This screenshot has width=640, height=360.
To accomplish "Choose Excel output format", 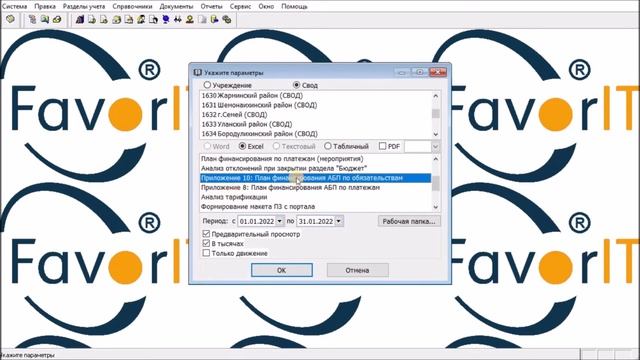I will coord(242,146).
